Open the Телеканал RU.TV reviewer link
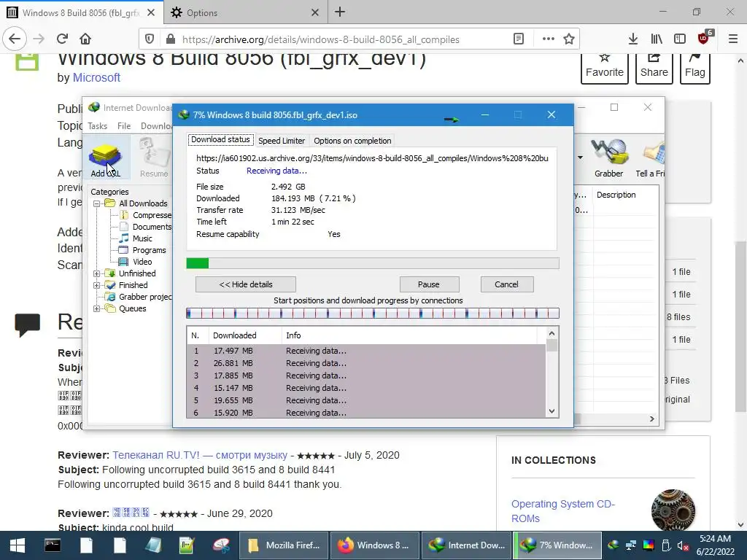Image resolution: width=747 pixels, height=560 pixels. click(200, 455)
